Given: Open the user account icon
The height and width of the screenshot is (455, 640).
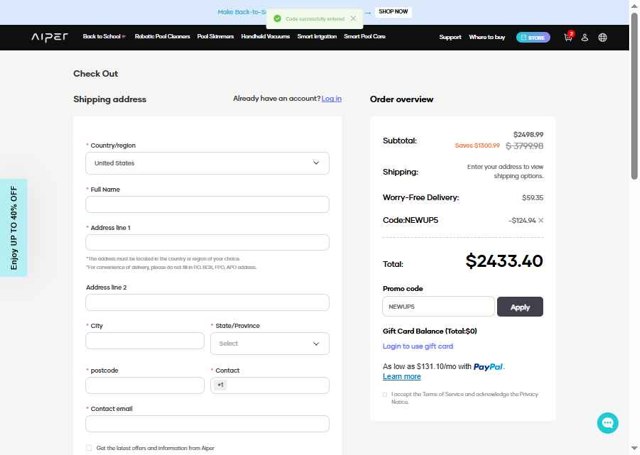Looking at the screenshot, I should click(584, 38).
